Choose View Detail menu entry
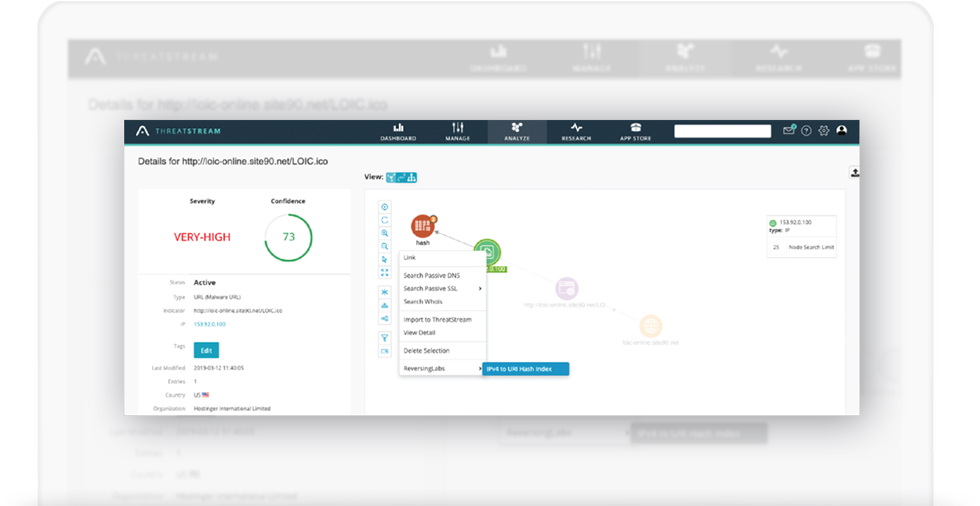The image size is (980, 506). [442, 332]
